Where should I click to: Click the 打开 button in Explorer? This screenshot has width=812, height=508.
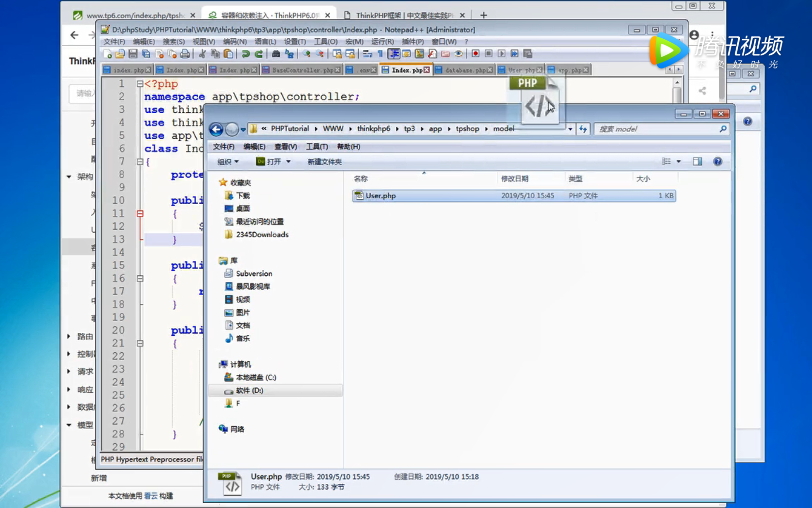click(x=269, y=162)
